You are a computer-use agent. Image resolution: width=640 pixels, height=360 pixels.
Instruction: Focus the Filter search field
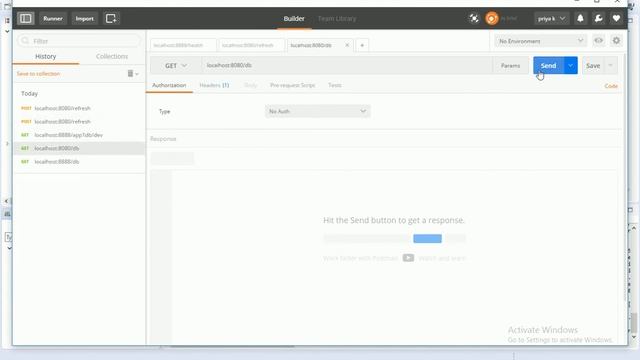pyautogui.click(x=79, y=41)
